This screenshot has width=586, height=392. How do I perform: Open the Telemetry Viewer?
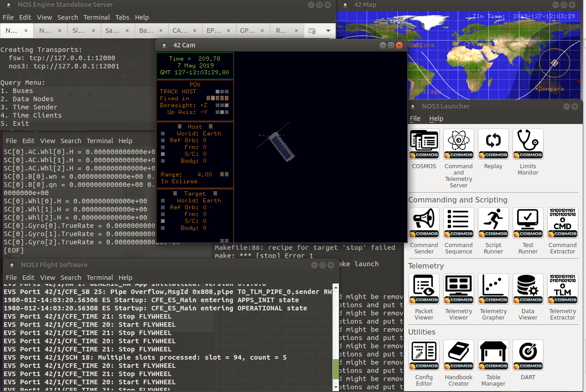pyautogui.click(x=459, y=289)
